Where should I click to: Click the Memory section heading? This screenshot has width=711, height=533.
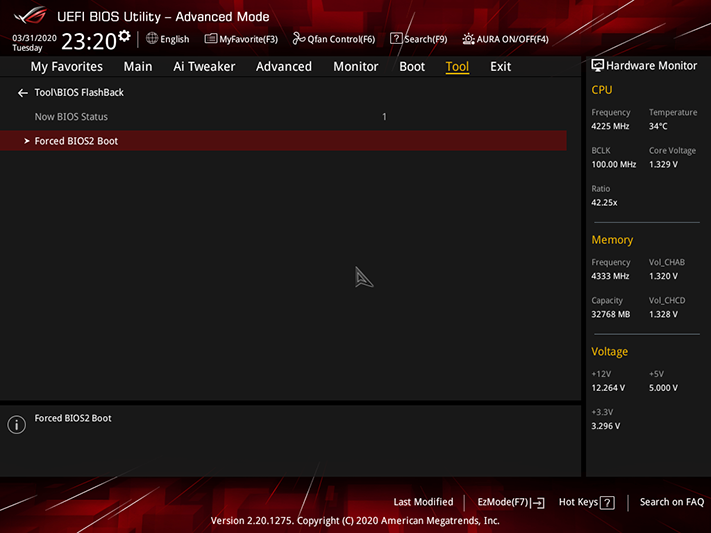[612, 240]
